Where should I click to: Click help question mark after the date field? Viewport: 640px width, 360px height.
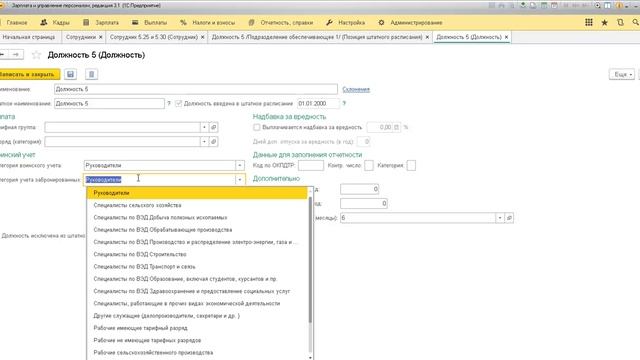coord(344,104)
